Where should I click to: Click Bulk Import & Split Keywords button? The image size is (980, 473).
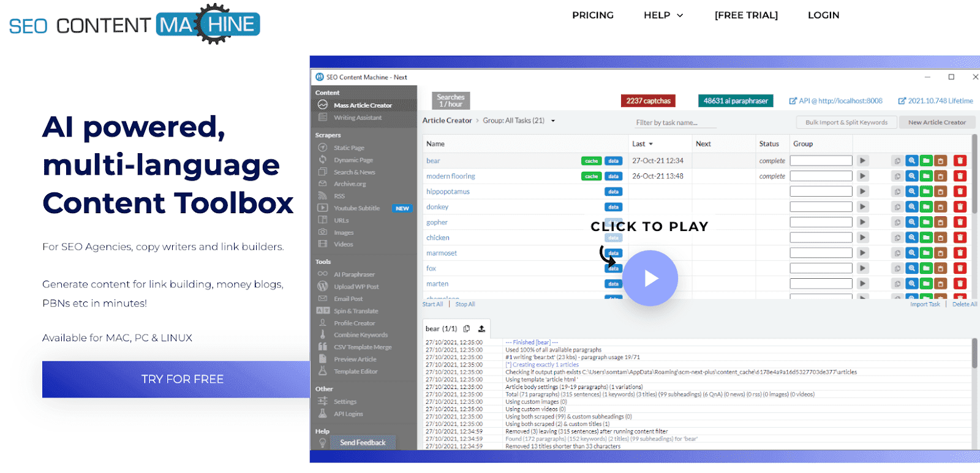pyautogui.click(x=846, y=123)
